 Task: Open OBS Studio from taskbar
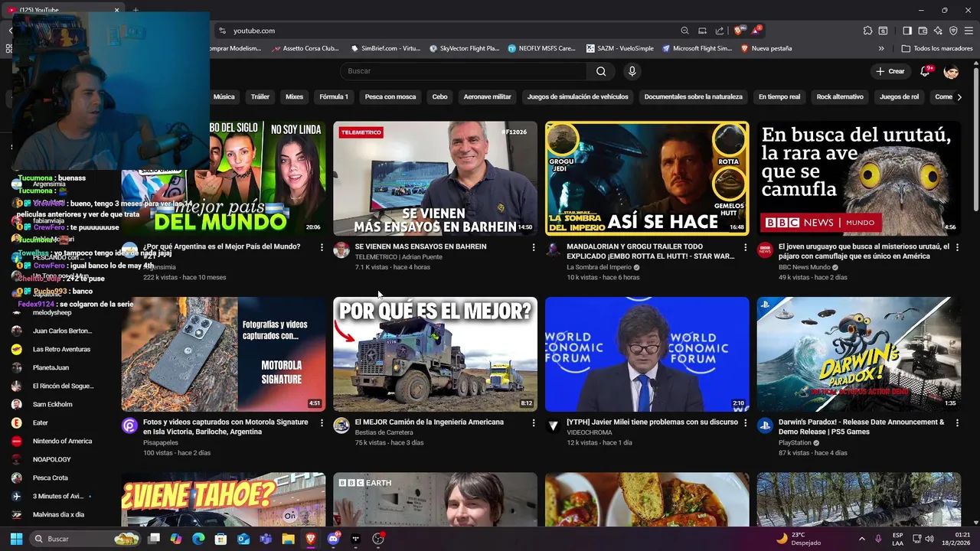pyautogui.click(x=377, y=539)
